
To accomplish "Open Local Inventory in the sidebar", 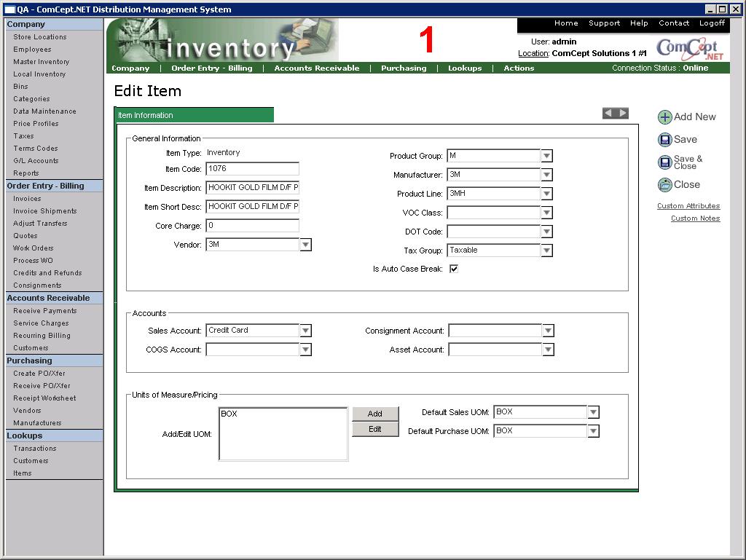I will (x=39, y=74).
